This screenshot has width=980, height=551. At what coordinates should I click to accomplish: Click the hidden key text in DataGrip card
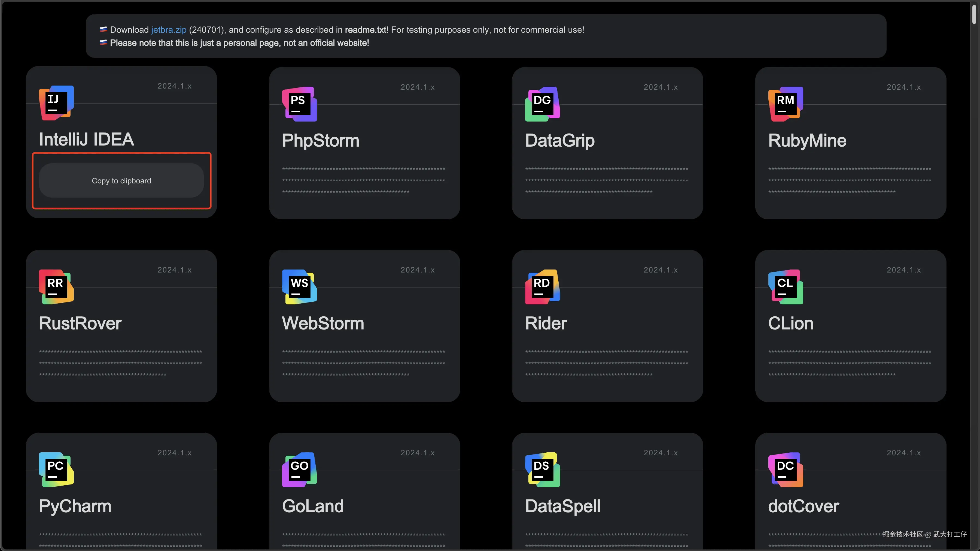[606, 180]
